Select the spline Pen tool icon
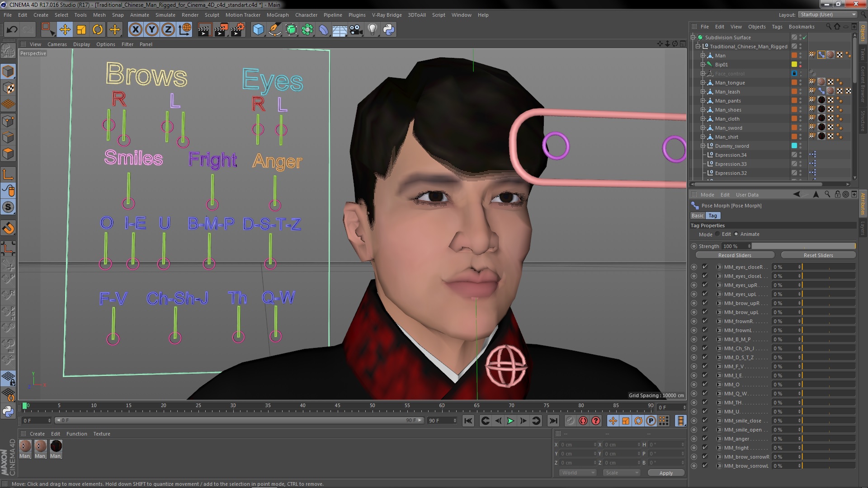The image size is (868, 488). [x=274, y=30]
